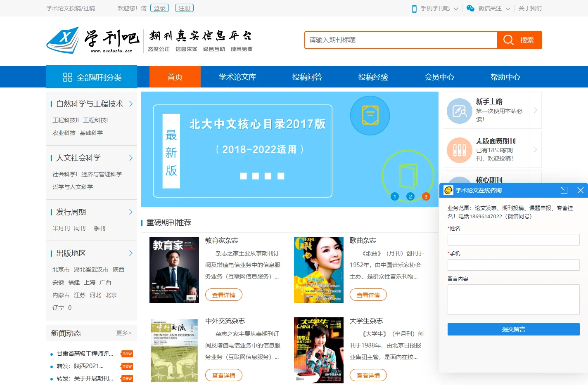Viewport: 588px width, 385px height.
Task: Filter by 湖北省武汉市 region
Action: pos(91,269)
